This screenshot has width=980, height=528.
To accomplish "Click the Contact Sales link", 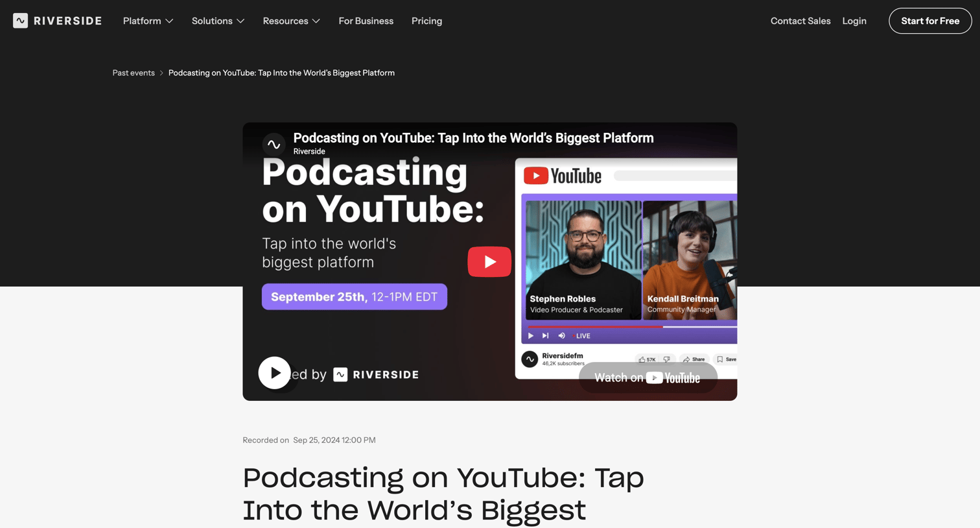I will 800,21.
